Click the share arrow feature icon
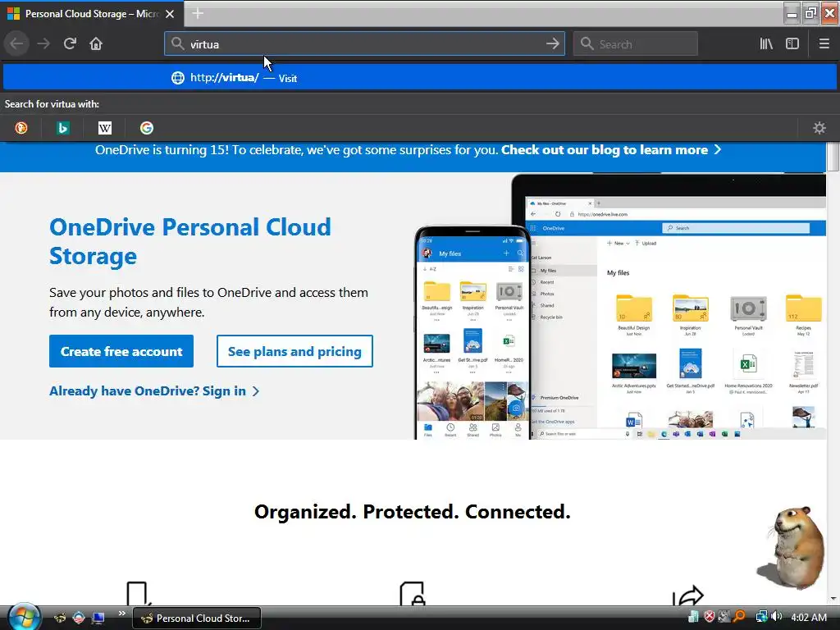This screenshot has width=840, height=630. pyautogui.click(x=688, y=596)
